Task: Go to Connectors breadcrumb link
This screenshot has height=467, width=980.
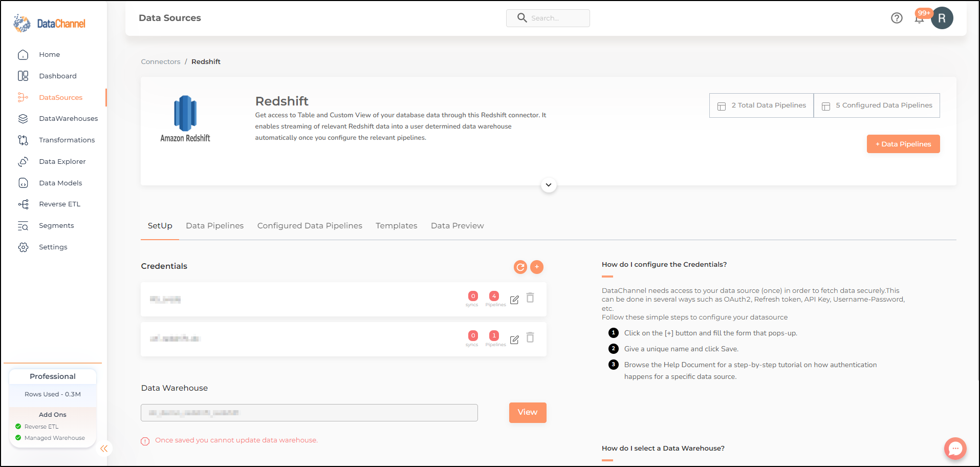Action: (x=161, y=61)
